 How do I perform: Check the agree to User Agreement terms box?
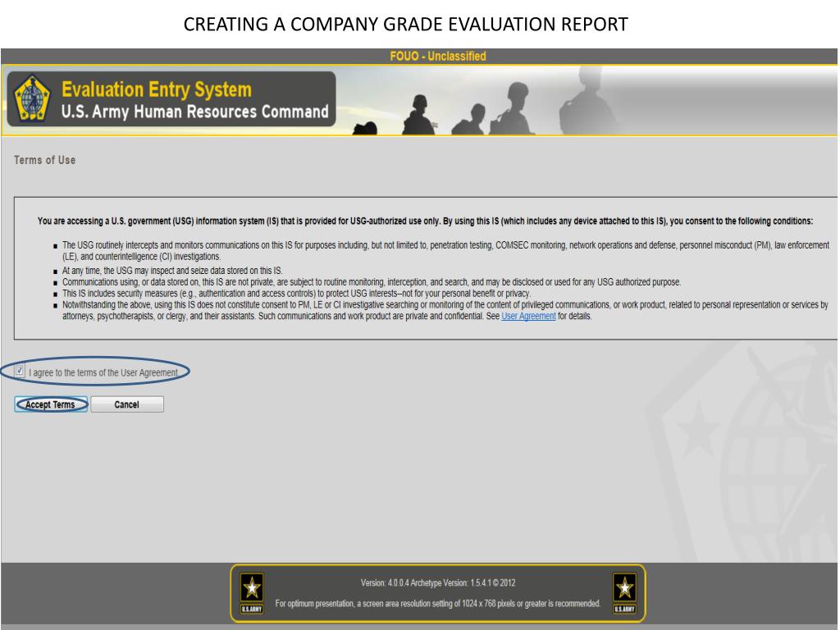[x=20, y=371]
